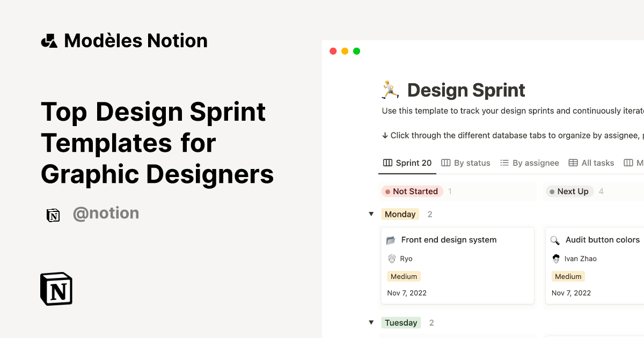Click Ivan Zhao's avatar icon
The height and width of the screenshot is (338, 644).
557,259
